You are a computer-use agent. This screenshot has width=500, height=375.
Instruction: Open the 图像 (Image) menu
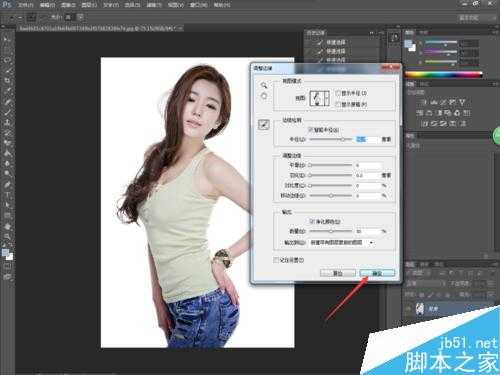click(68, 5)
